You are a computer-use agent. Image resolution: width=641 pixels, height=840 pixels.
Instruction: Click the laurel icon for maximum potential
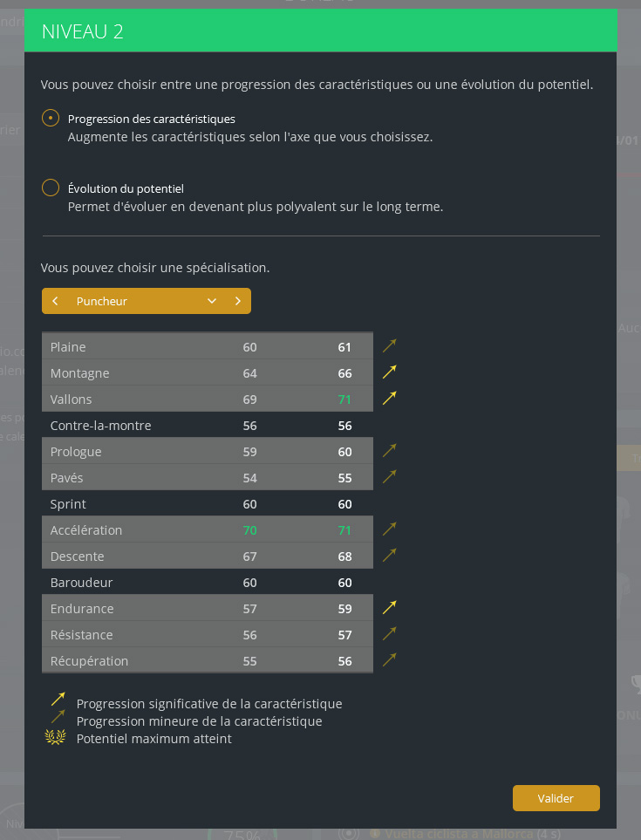(56, 738)
